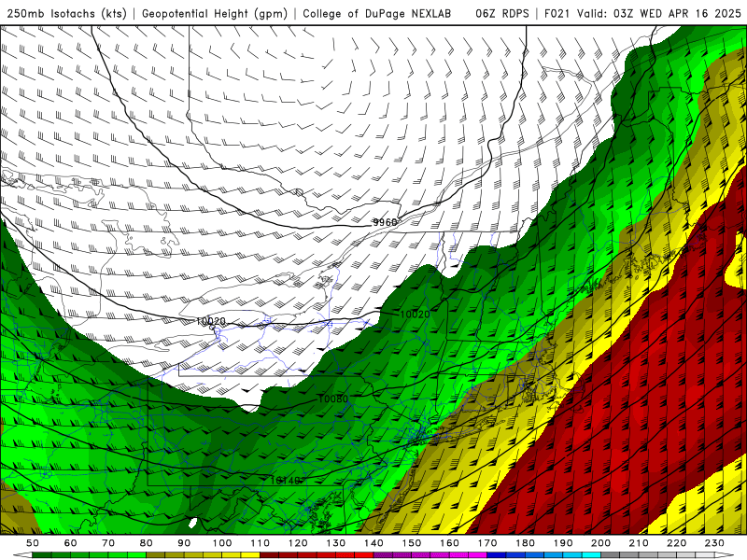Click the 120 label on the color scale
The height and width of the screenshot is (560, 747).
(298, 543)
